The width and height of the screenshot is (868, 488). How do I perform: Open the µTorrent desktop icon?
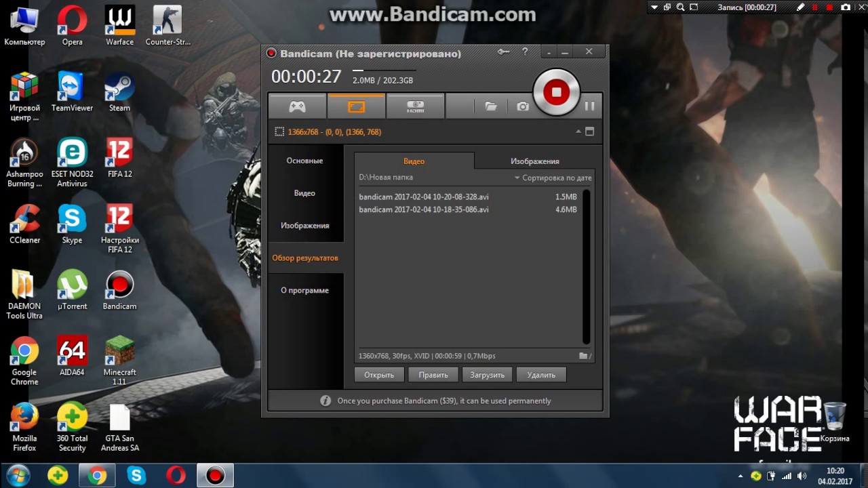tap(72, 290)
